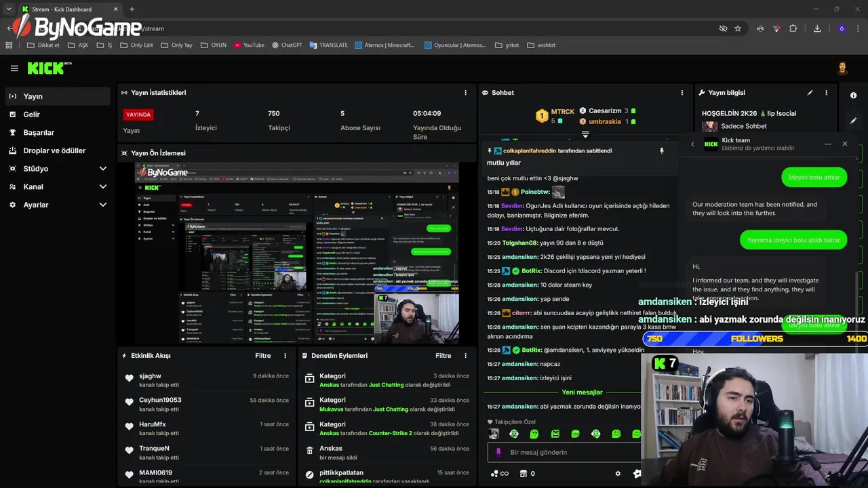868x488 pixels.
Task: Open the wishlist bookmarks folder
Action: coord(540,45)
